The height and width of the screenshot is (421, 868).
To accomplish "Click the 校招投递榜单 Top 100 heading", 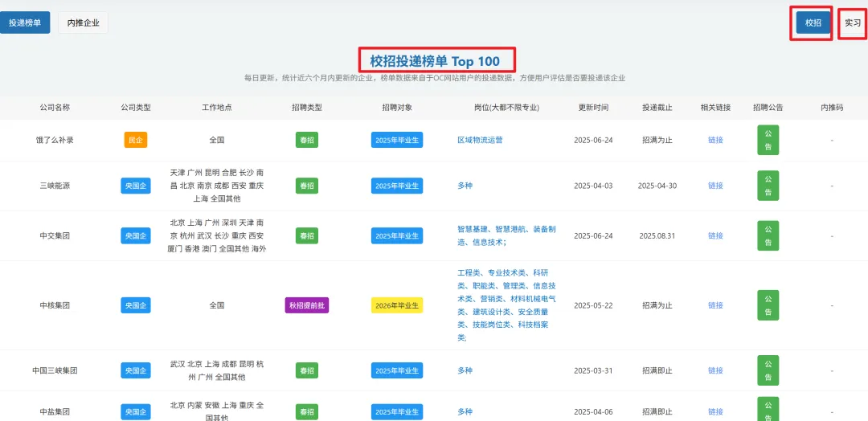I will tap(435, 61).
